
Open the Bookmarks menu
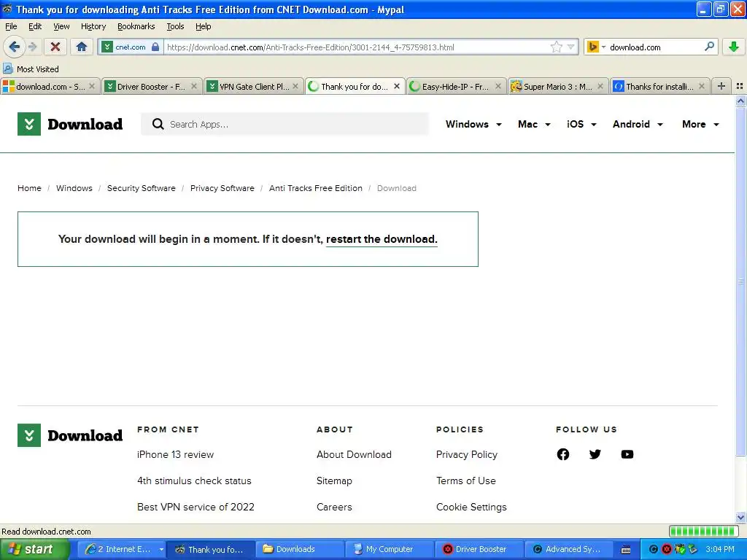click(x=136, y=26)
